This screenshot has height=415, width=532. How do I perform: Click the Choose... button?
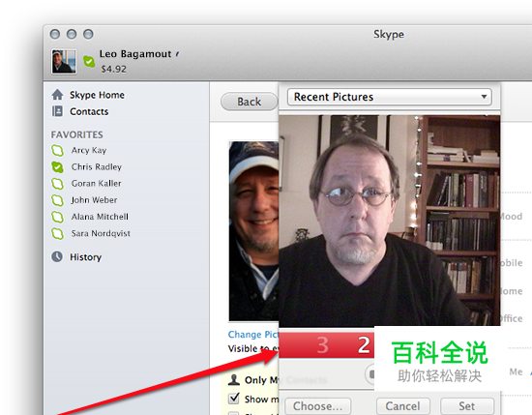click(317, 406)
